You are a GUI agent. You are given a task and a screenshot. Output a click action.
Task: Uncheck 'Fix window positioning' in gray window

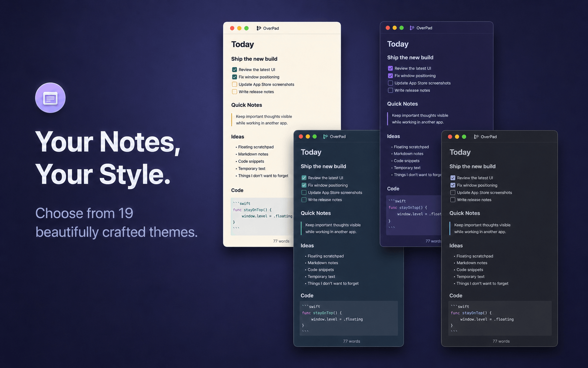click(453, 185)
